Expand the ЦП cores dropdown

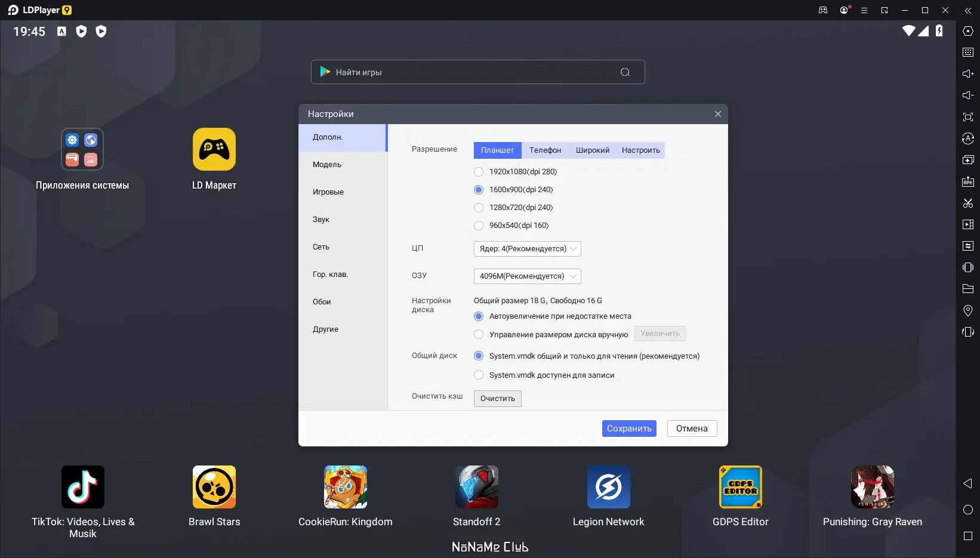point(527,249)
